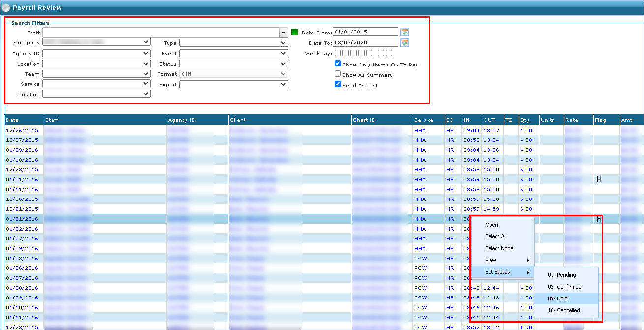Expand the Staff dropdown list
Viewport: 644px width, 330px height.
tap(283, 33)
